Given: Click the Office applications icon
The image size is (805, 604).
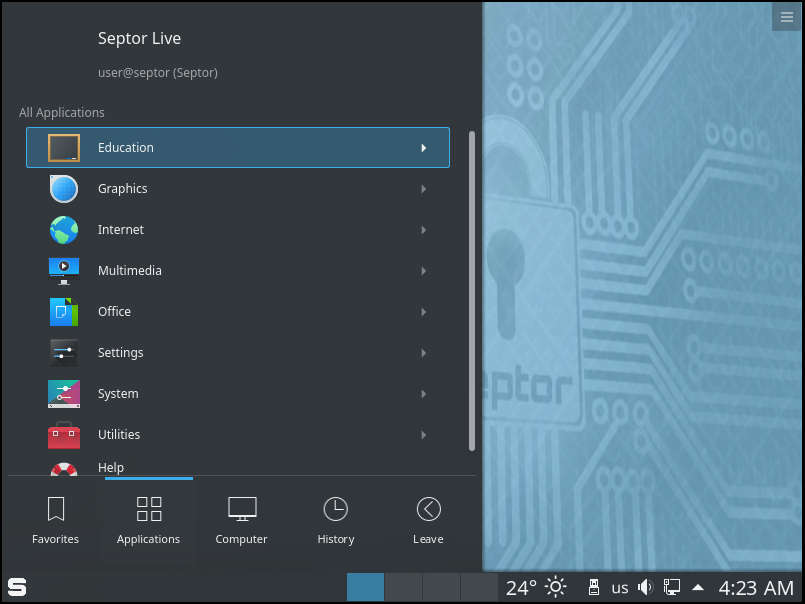Looking at the screenshot, I should [x=64, y=311].
